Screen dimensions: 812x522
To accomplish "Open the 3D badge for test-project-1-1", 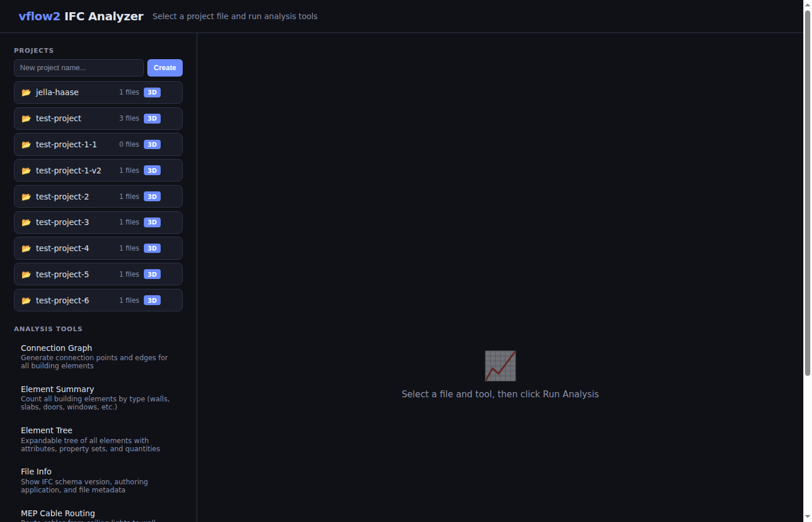I will point(151,144).
